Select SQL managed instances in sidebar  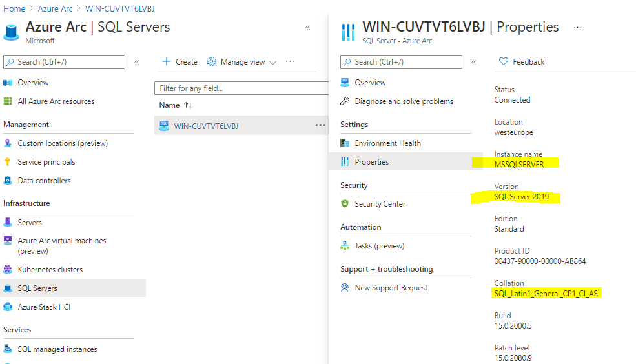click(x=57, y=349)
